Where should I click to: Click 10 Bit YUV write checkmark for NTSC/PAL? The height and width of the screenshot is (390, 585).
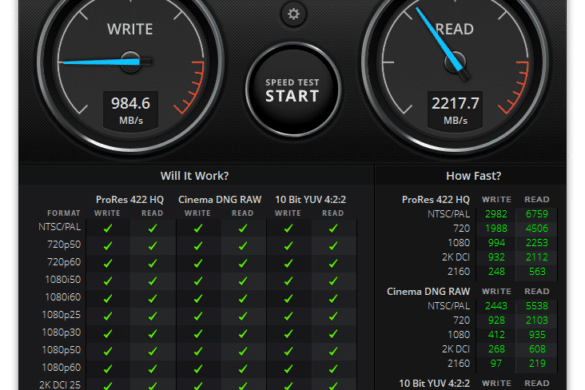288,228
